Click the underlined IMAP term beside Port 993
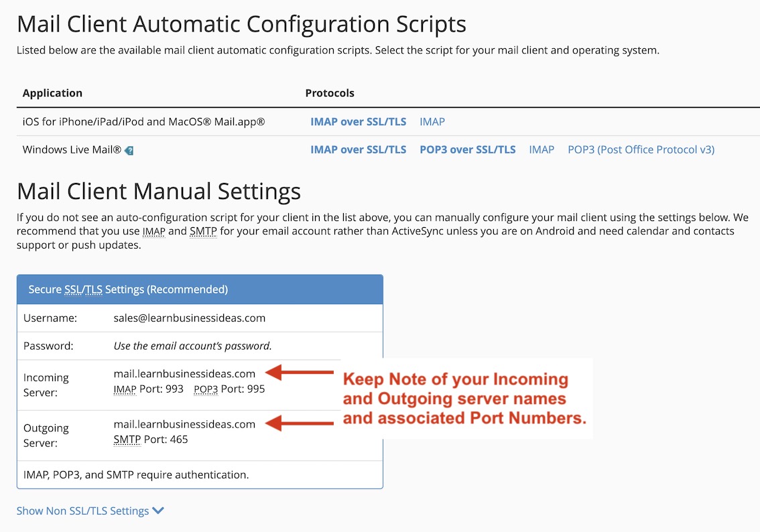 click(125, 389)
